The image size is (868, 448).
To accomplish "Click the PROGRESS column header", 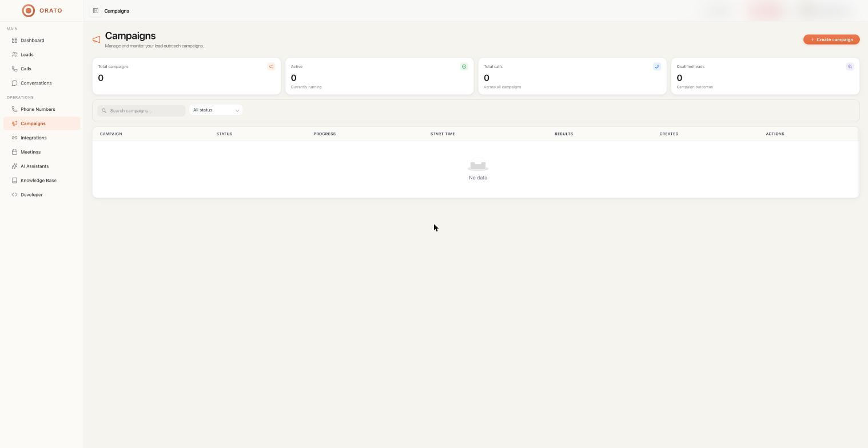I will click(x=324, y=134).
